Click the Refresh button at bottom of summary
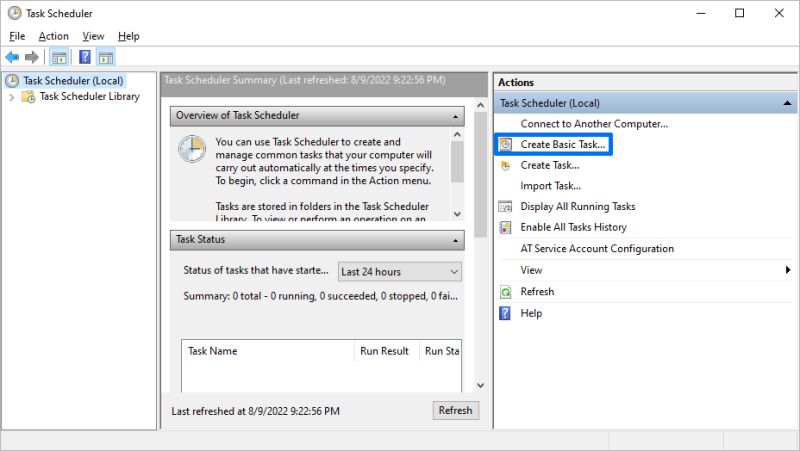This screenshot has width=800, height=451. click(456, 410)
